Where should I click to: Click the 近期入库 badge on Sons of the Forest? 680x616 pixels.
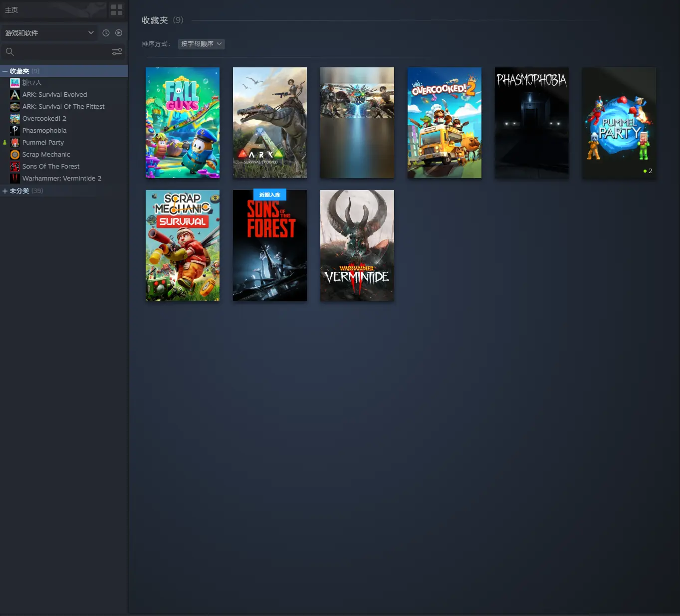pyautogui.click(x=270, y=195)
